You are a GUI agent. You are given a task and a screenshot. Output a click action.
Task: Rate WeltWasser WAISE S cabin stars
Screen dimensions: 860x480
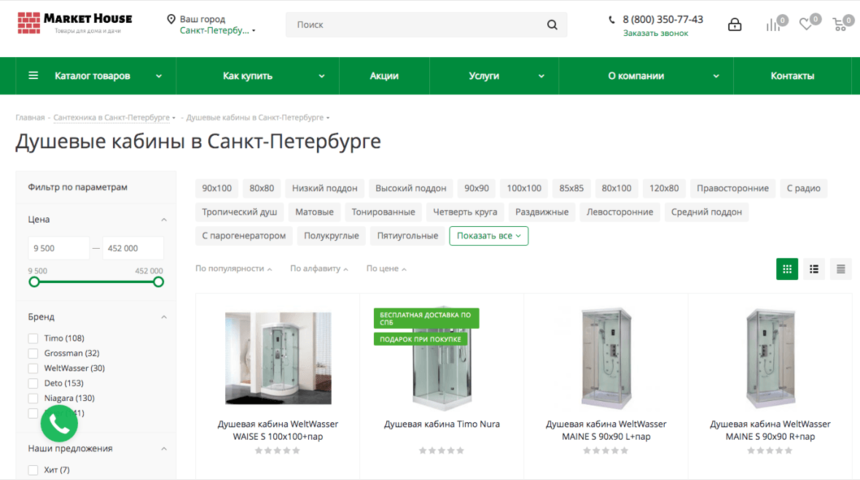pyautogui.click(x=278, y=450)
